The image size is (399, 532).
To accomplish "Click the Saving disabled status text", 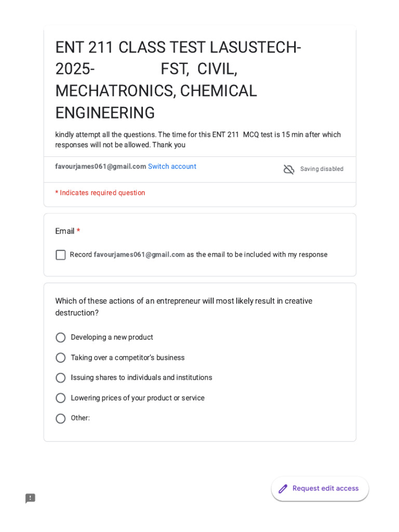I will [322, 169].
